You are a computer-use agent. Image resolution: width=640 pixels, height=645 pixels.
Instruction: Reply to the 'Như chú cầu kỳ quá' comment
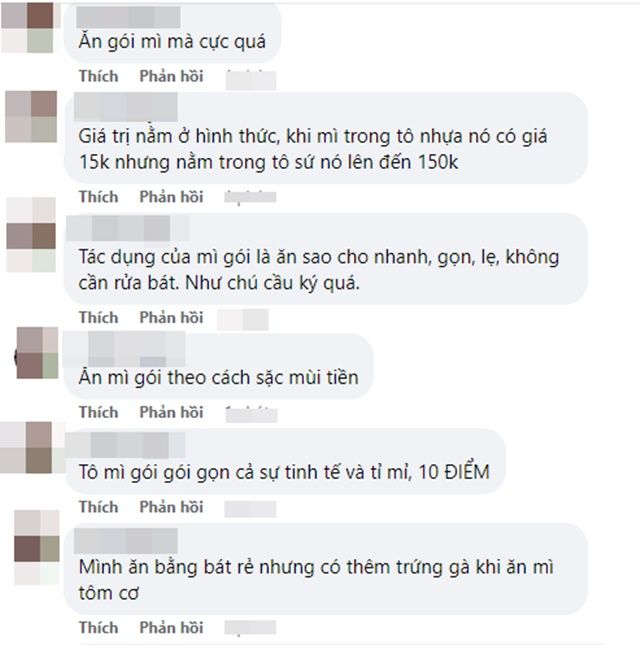[171, 317]
